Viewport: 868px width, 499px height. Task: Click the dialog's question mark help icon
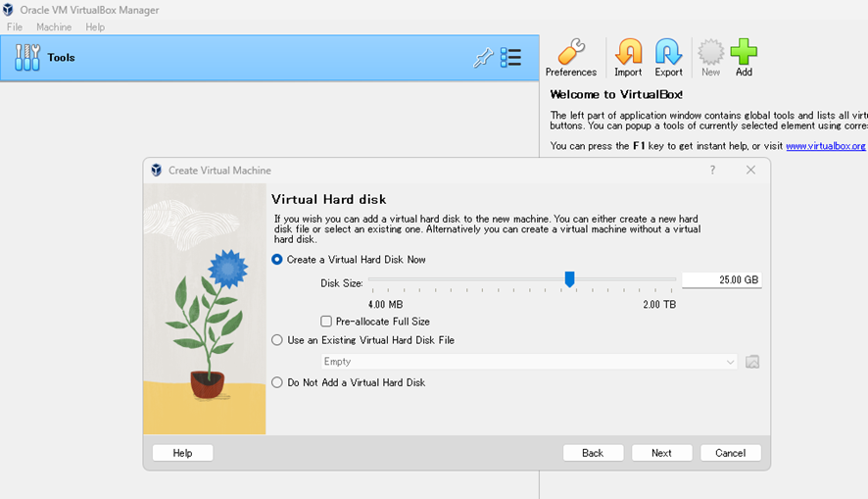[x=712, y=170]
